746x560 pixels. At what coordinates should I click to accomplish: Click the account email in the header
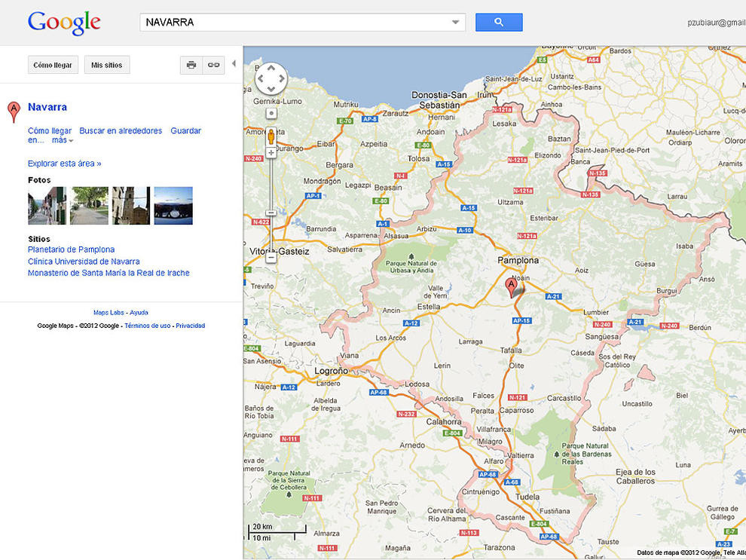[x=716, y=23]
